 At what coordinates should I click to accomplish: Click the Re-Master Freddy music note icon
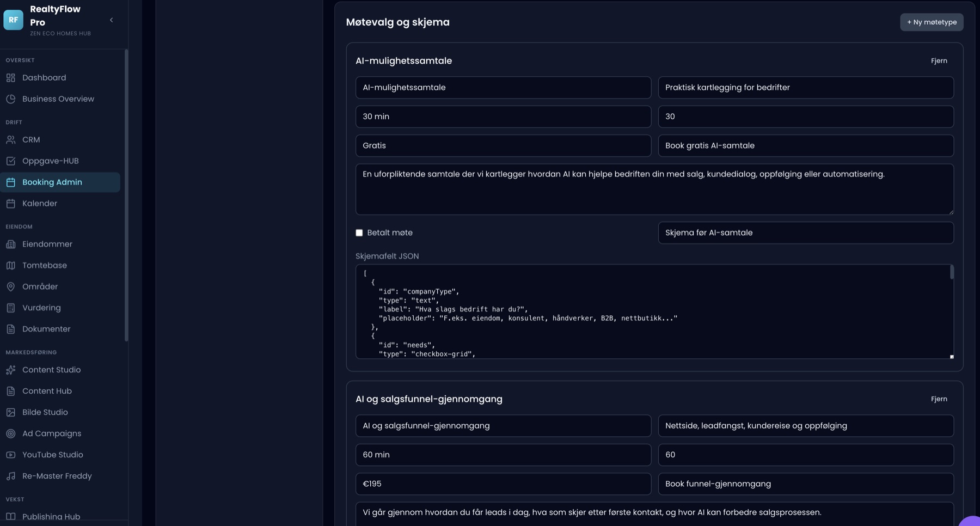tap(11, 476)
